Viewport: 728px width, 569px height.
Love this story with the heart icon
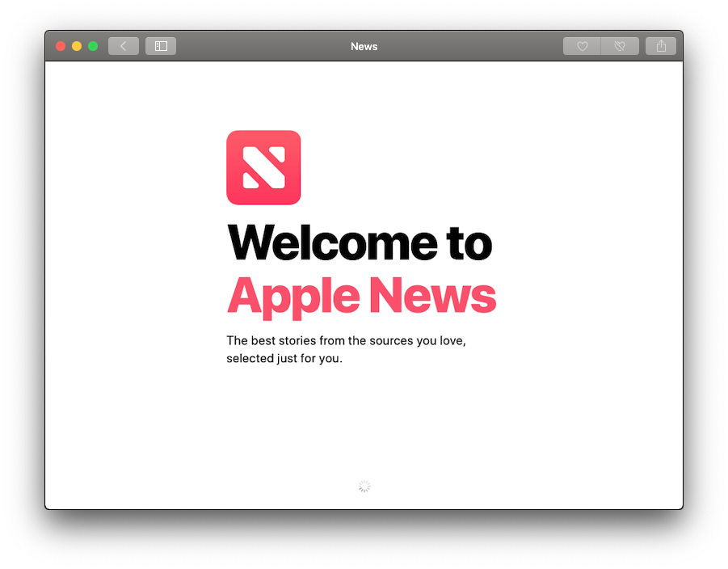tap(582, 46)
